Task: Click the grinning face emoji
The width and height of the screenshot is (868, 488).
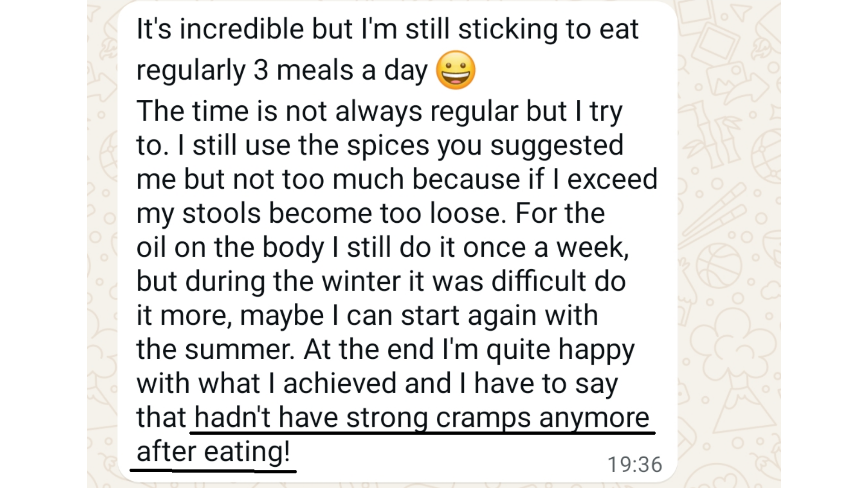Action: point(455,70)
